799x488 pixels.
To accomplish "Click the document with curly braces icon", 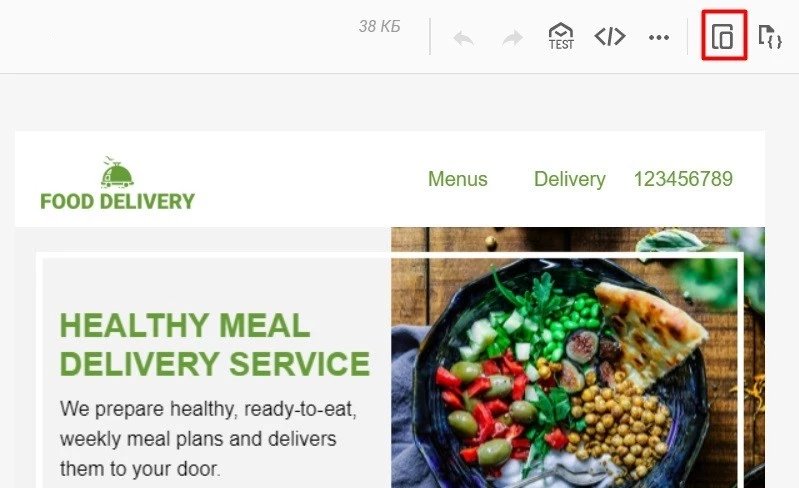I will tap(770, 36).
